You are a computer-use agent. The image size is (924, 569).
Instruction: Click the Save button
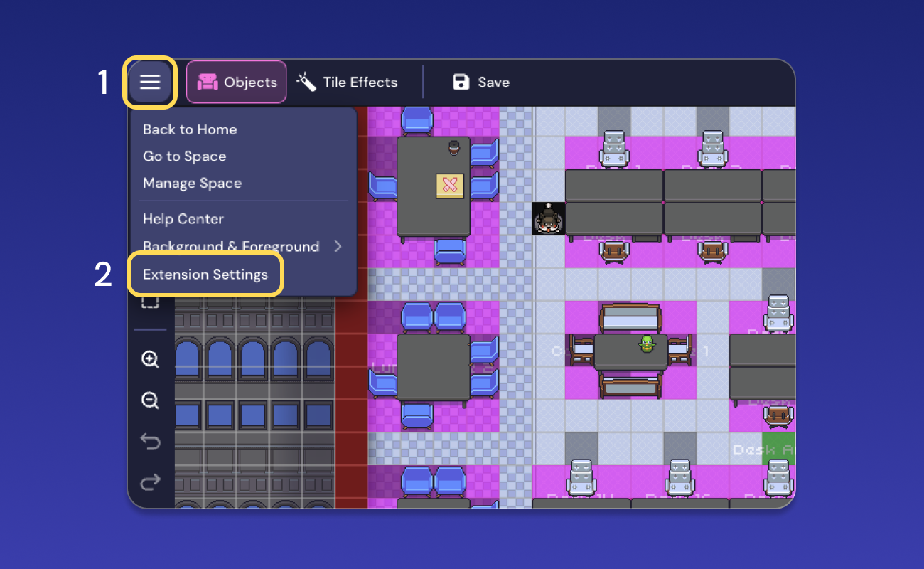tap(480, 81)
